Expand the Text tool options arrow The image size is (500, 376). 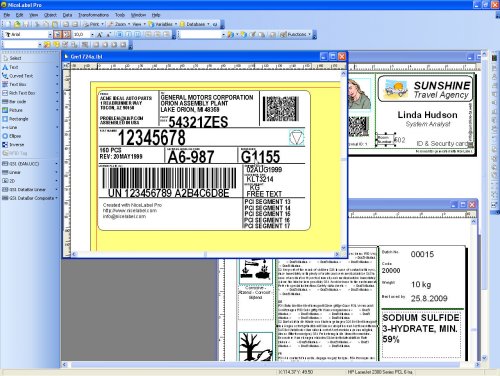click(x=57, y=67)
